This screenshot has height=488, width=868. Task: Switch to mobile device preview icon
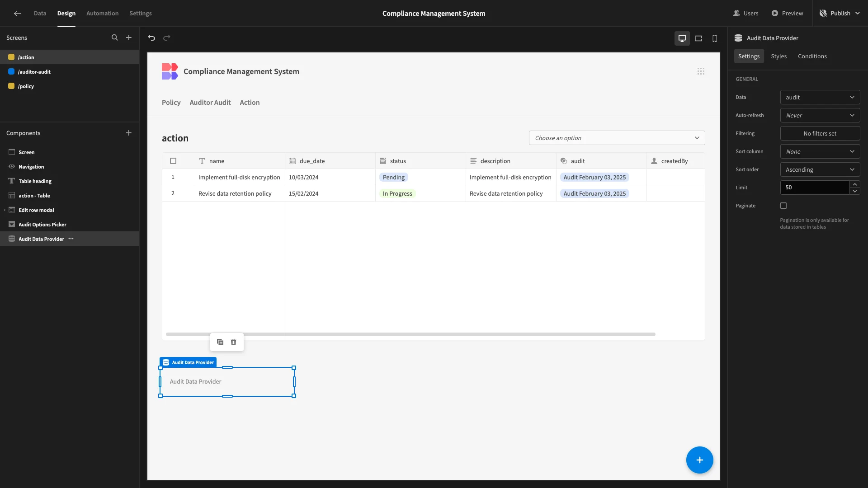click(x=714, y=38)
